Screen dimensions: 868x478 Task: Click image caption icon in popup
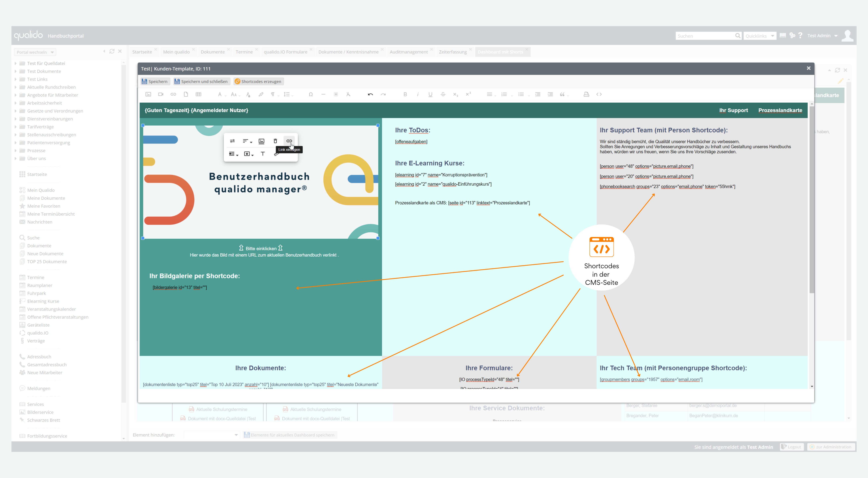pos(261,141)
